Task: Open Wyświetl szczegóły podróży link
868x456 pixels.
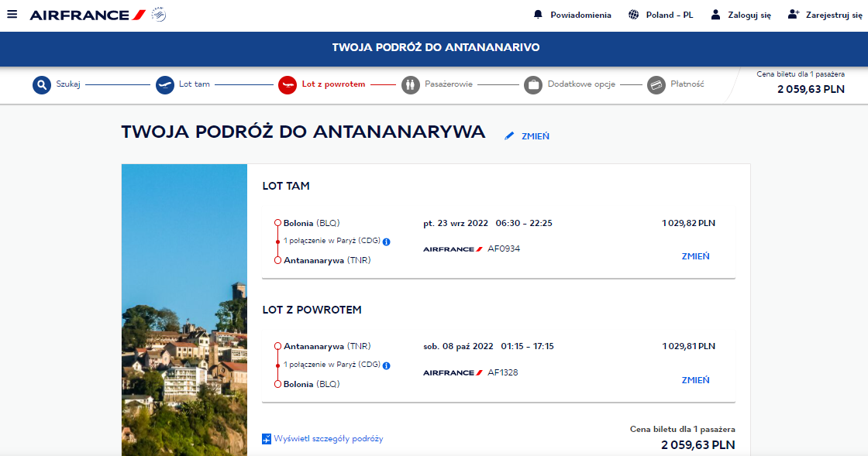Action: [329, 439]
